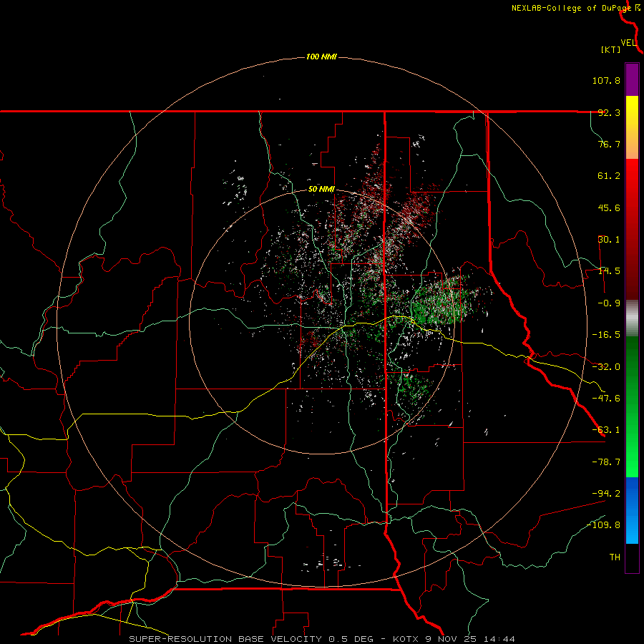
Task: Click the [KT] units label
Action: tap(611, 49)
